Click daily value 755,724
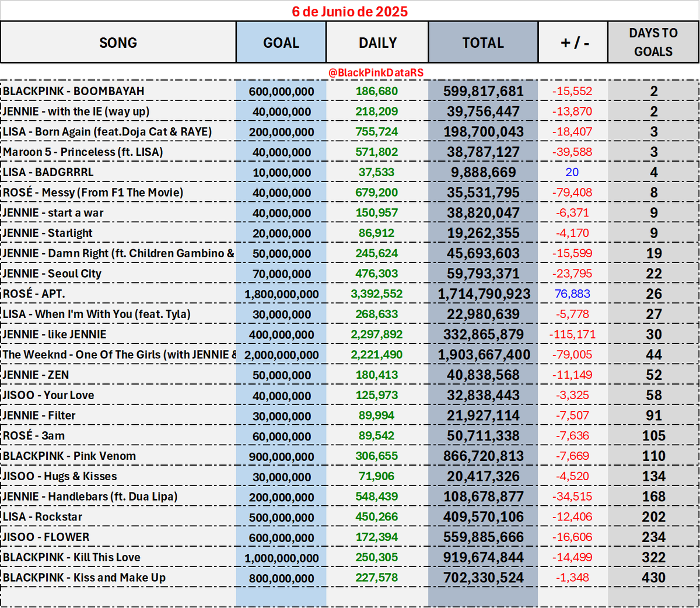 coord(377,132)
